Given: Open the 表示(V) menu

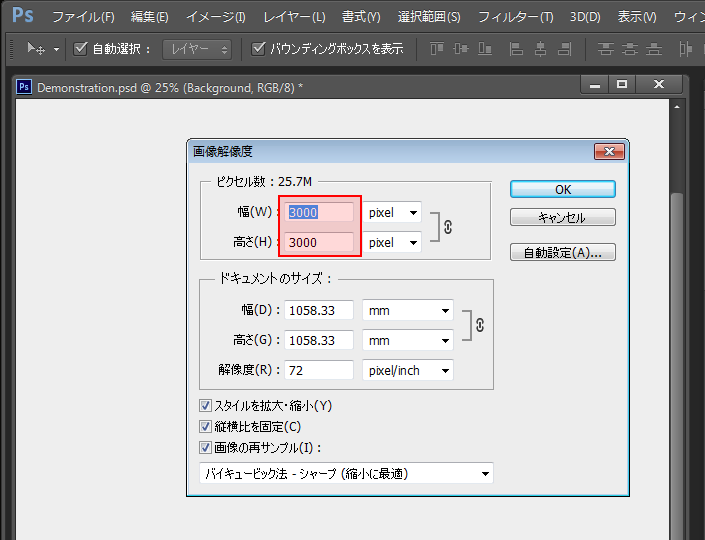Looking at the screenshot, I should pos(637,17).
